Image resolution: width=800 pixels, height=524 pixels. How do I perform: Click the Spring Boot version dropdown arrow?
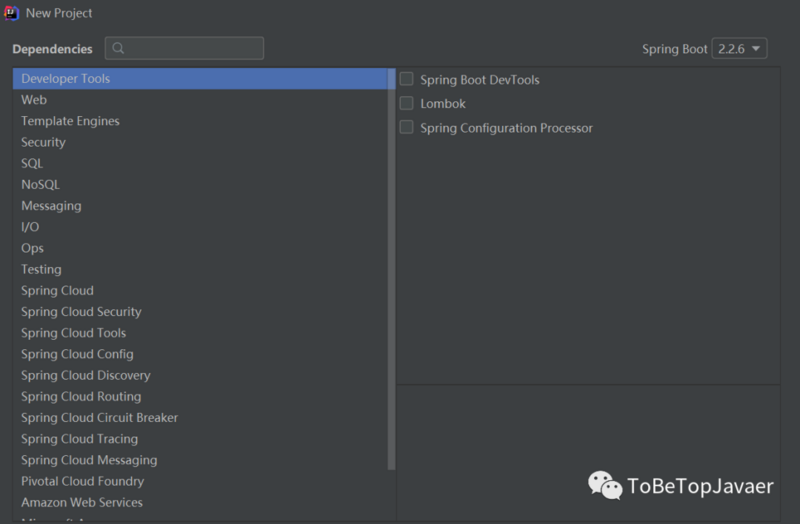pyautogui.click(x=756, y=48)
